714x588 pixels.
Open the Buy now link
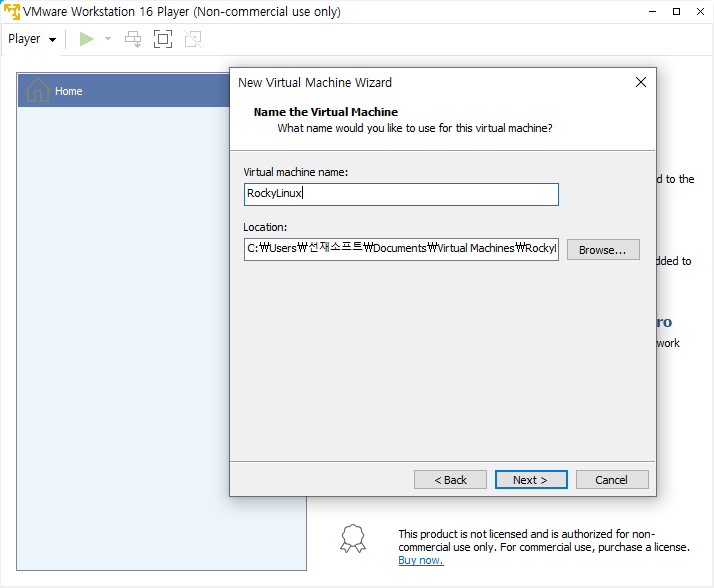click(x=421, y=560)
